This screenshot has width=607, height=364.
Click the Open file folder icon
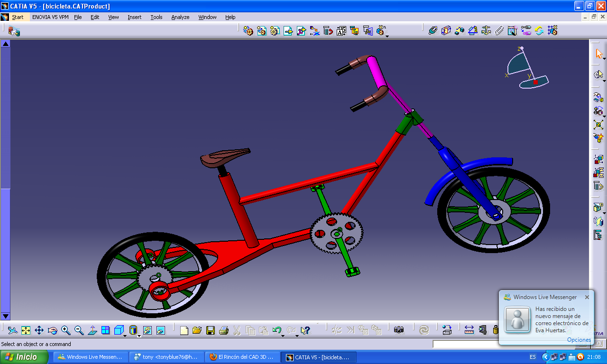[x=197, y=330]
